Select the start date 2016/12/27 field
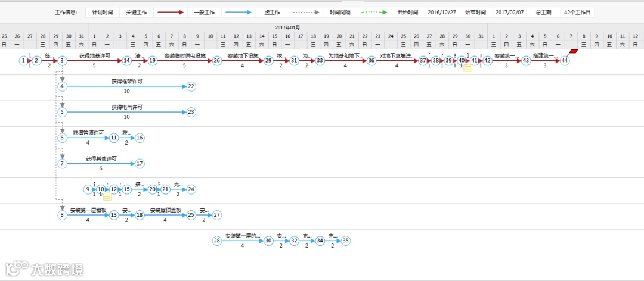Screen dimensions: 644x281 click(x=442, y=13)
